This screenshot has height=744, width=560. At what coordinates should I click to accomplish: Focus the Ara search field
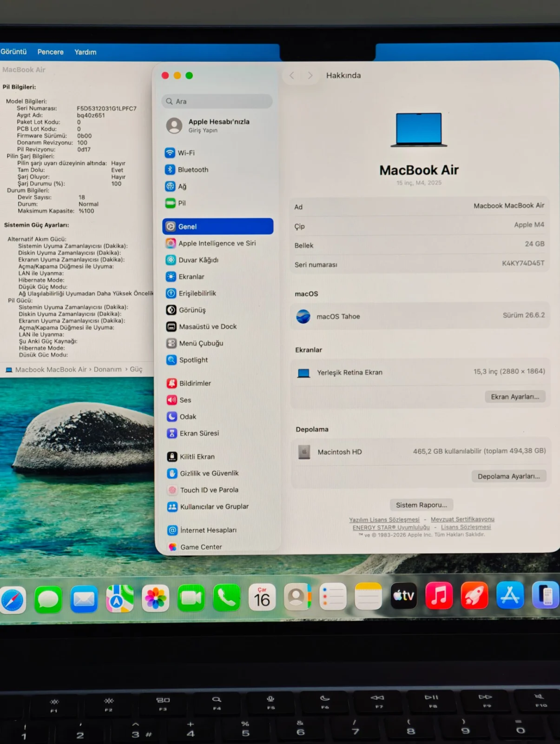tap(217, 101)
